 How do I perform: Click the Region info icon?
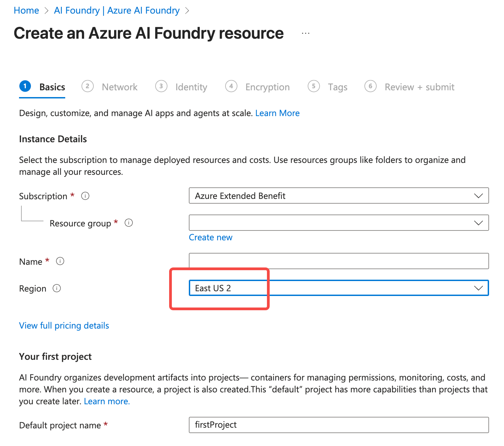tap(56, 288)
